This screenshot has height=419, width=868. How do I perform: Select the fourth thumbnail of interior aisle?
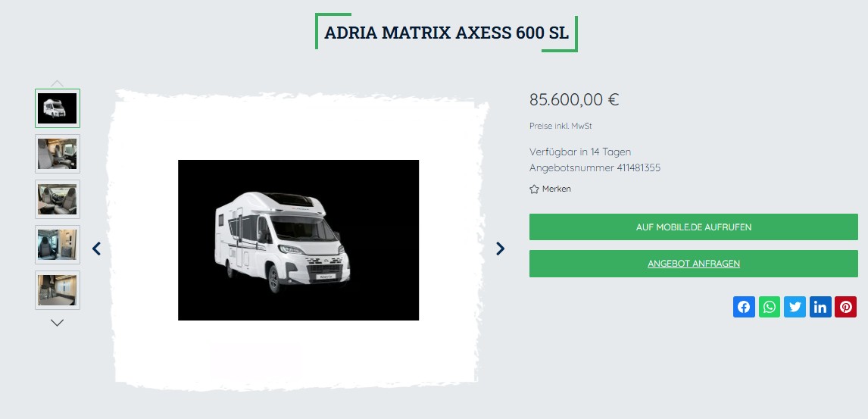tap(58, 245)
